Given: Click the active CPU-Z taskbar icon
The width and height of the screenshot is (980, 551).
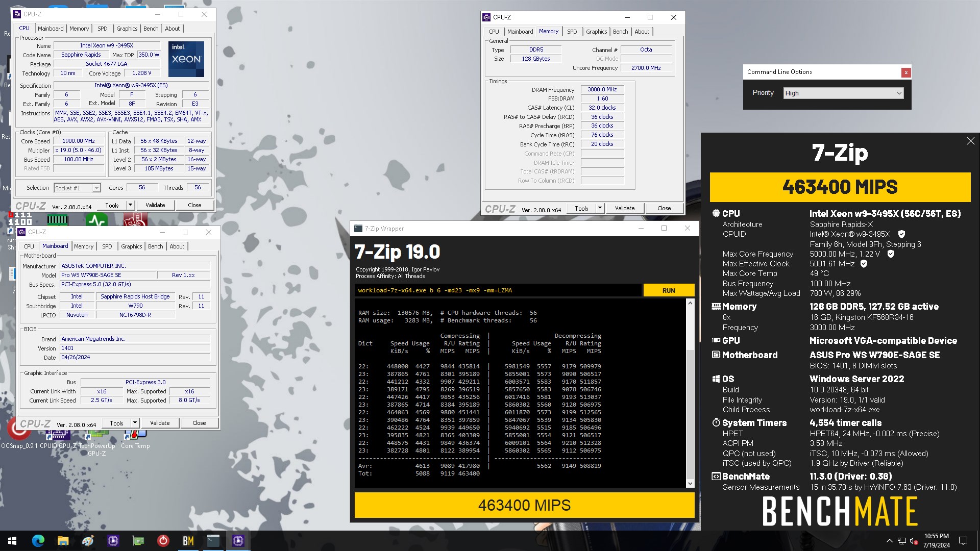Looking at the screenshot, I should 238,541.
